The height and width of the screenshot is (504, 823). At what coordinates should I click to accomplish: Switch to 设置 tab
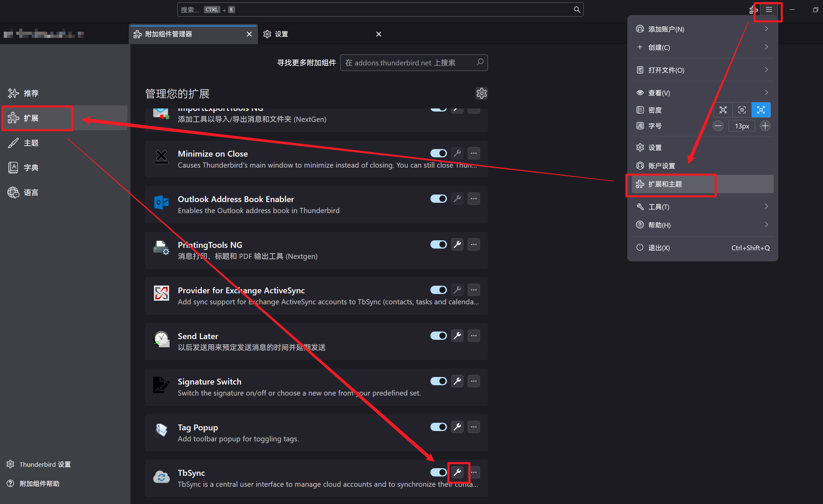pyautogui.click(x=322, y=34)
